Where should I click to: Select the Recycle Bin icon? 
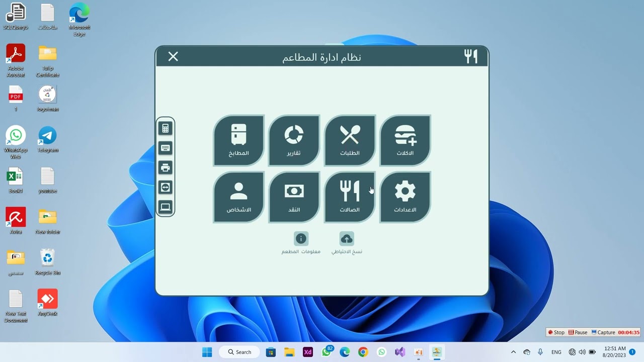click(47, 262)
